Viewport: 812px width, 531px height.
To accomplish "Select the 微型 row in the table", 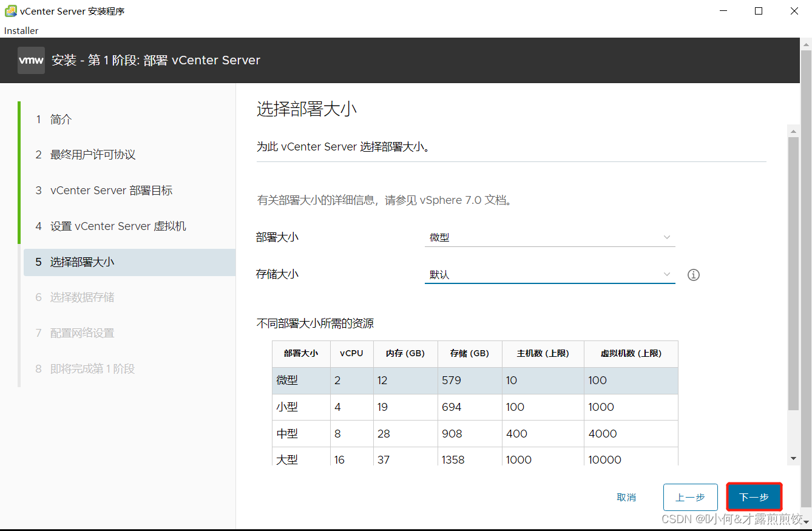I will (475, 380).
